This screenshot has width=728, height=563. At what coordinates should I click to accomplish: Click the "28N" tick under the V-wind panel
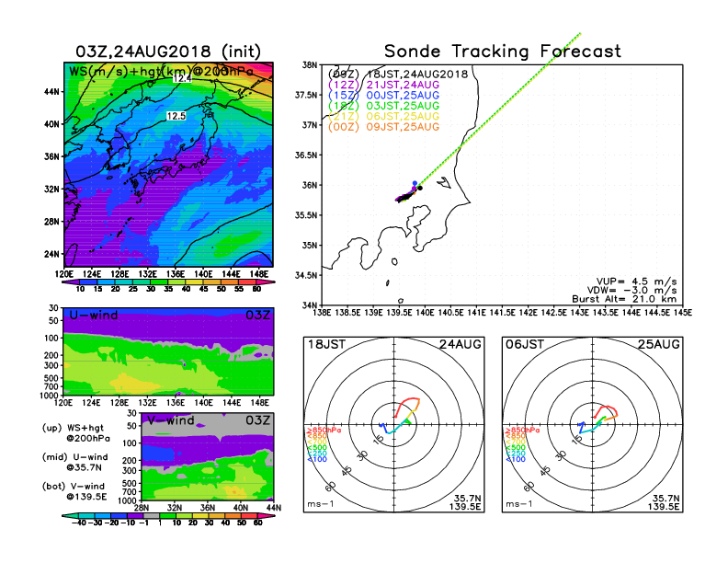click(142, 508)
